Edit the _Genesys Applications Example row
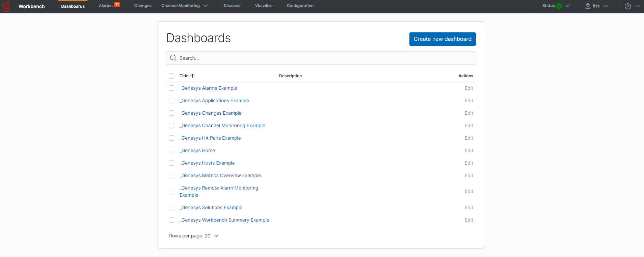Viewport: 644px width, 257px height. coord(469,101)
